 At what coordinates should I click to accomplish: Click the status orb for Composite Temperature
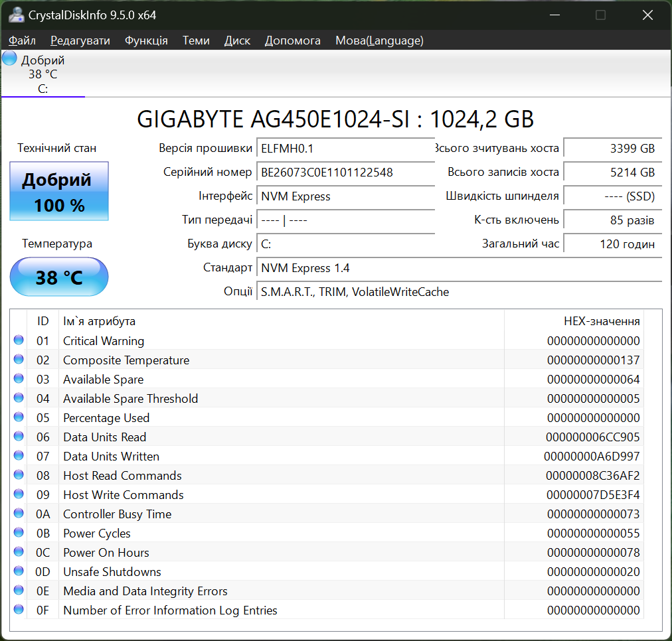pos(19,360)
